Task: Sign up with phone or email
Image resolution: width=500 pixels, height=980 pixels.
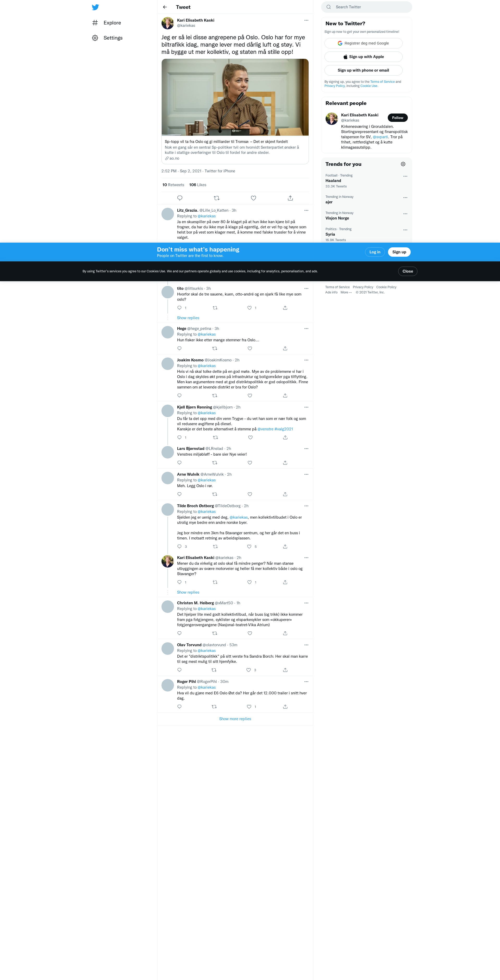Action: pos(363,70)
